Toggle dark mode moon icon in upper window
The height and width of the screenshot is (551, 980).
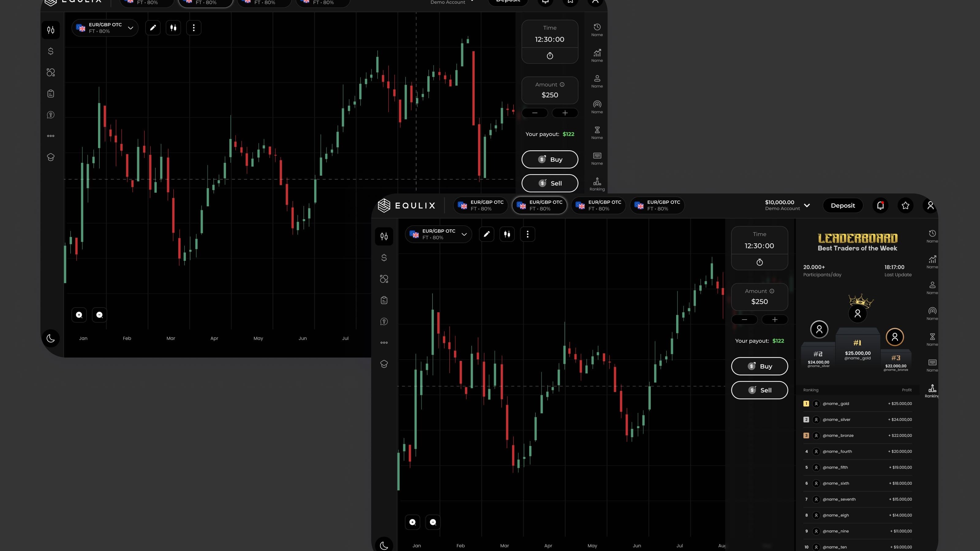click(51, 339)
